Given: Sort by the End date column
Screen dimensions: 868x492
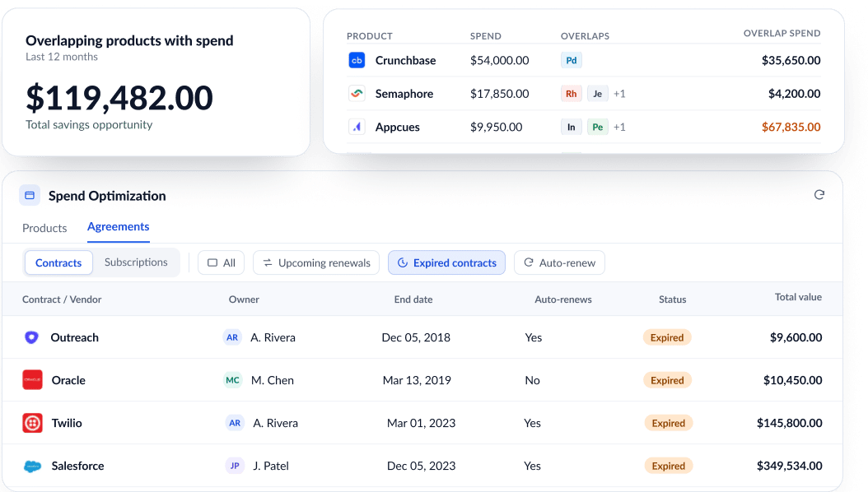Looking at the screenshot, I should pos(413,299).
